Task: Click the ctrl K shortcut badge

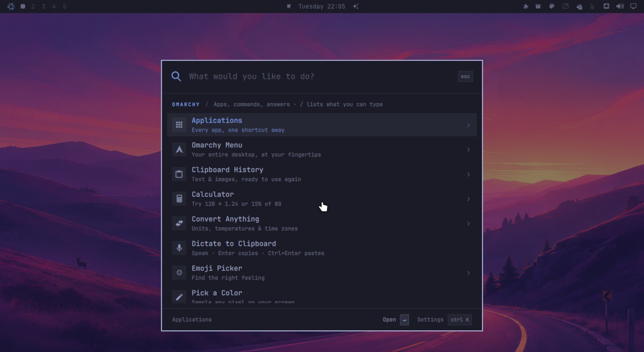Action: click(x=460, y=319)
